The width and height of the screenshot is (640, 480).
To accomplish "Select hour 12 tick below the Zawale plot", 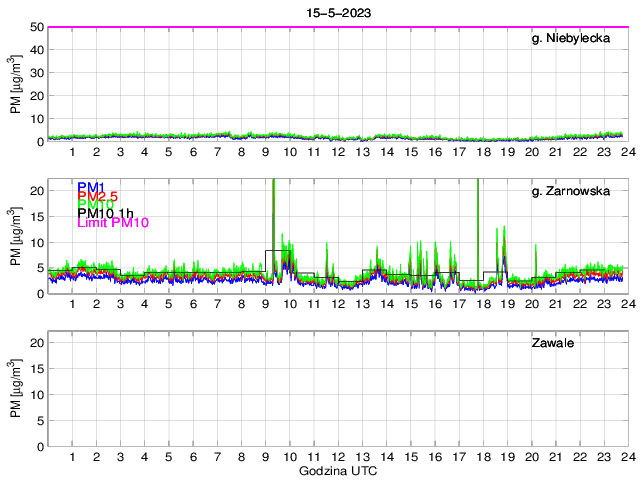I will point(338,456).
